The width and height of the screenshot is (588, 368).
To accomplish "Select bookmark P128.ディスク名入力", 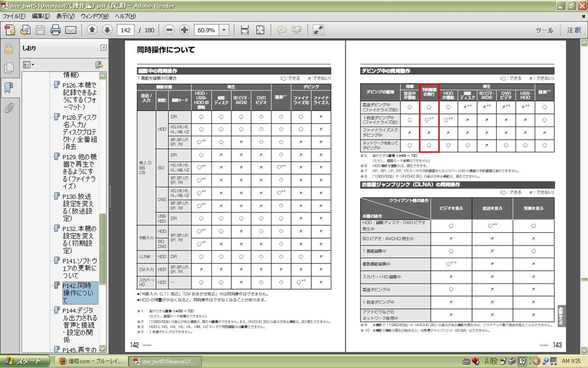I will [x=80, y=132].
